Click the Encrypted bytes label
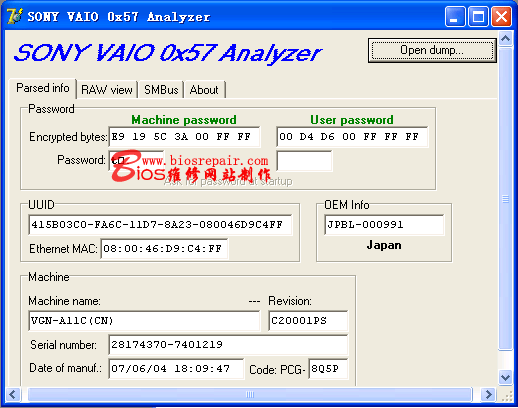Image resolution: width=518 pixels, height=408 pixels. coord(68,137)
